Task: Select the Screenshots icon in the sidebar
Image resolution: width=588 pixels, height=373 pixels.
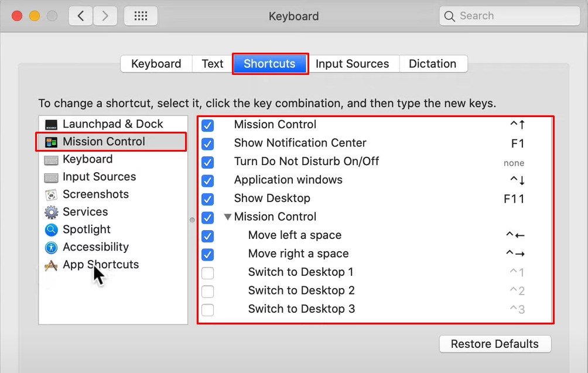Action: point(52,194)
